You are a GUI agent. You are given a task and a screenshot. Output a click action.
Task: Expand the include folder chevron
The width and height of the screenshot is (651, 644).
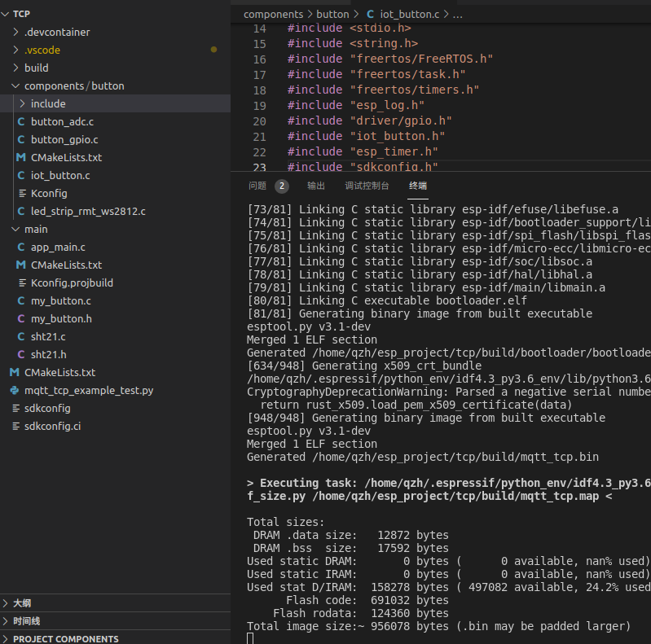pyautogui.click(x=23, y=103)
